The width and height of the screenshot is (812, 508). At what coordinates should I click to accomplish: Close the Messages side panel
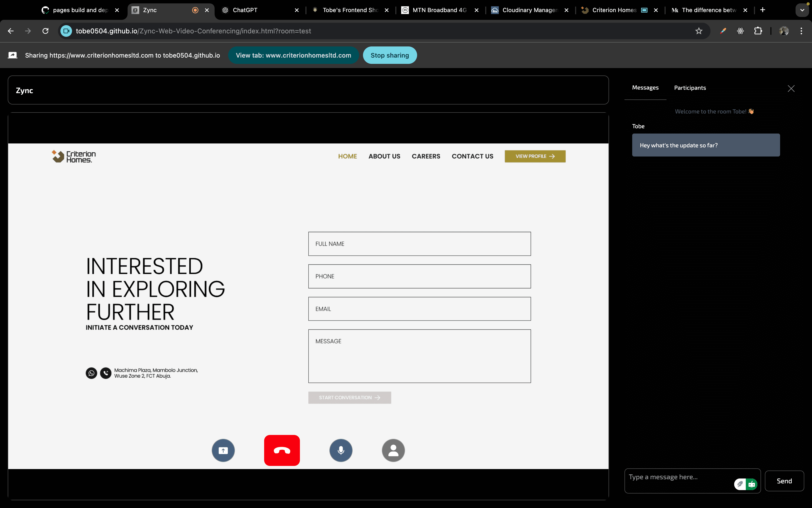(x=791, y=88)
